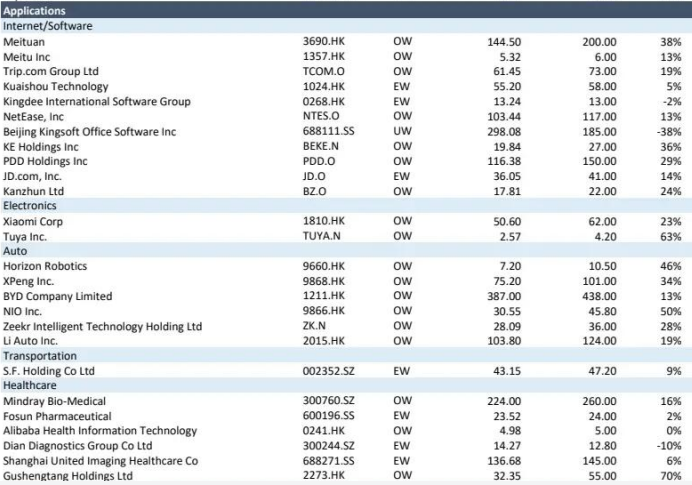This screenshot has height=485, width=692.
Task: Click Dian Diagnostics Group Co Ltd
Action: (77, 446)
